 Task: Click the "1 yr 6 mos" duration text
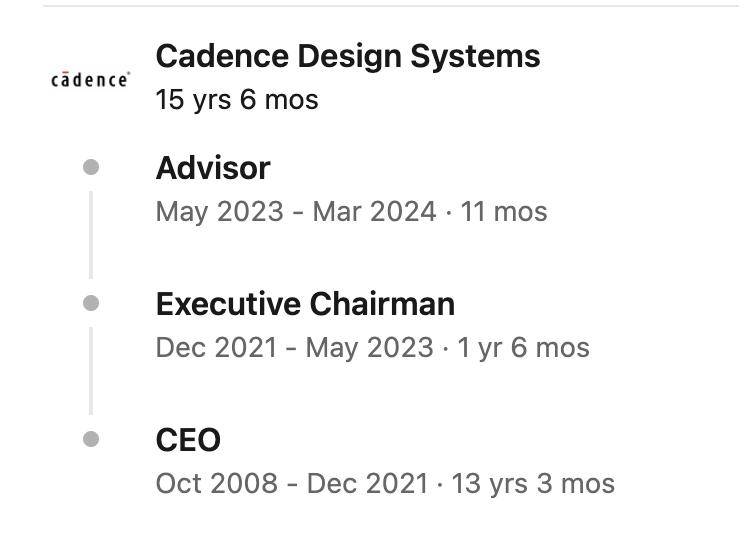[x=523, y=348]
